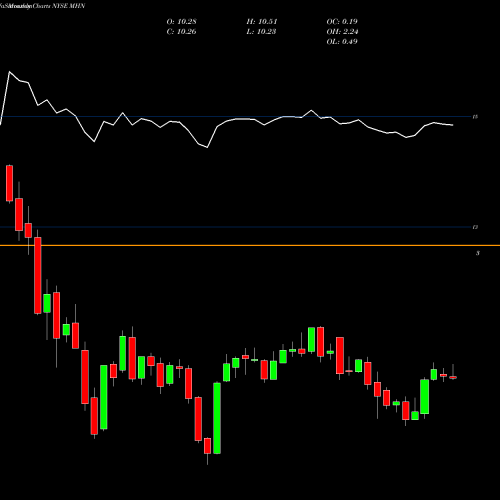Image resolution: width=500 pixels, height=500 pixels.
Task: Click the 'L: 10.23' low price value
Action: 261,32
